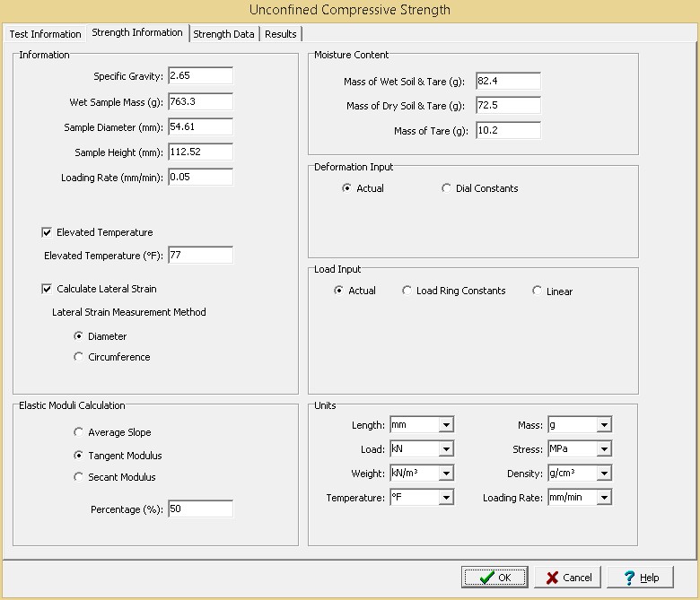
Task: Open Help with the question mark button
Action: (x=640, y=578)
